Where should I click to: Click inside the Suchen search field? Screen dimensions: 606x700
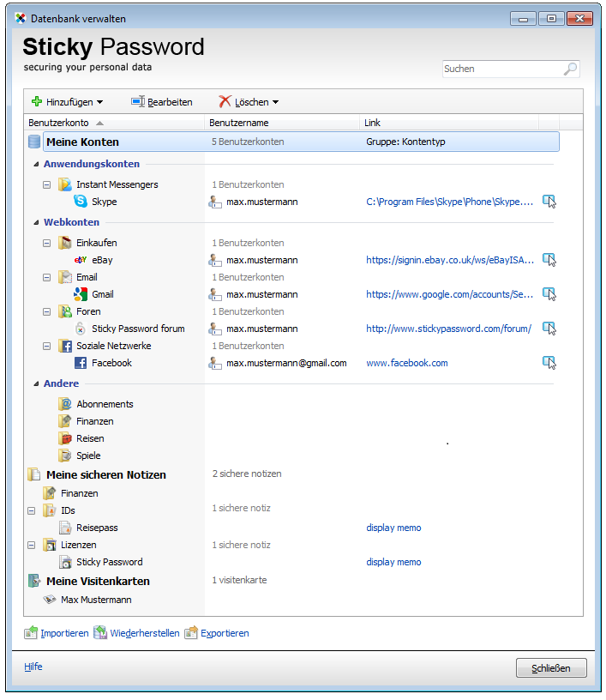coord(500,69)
